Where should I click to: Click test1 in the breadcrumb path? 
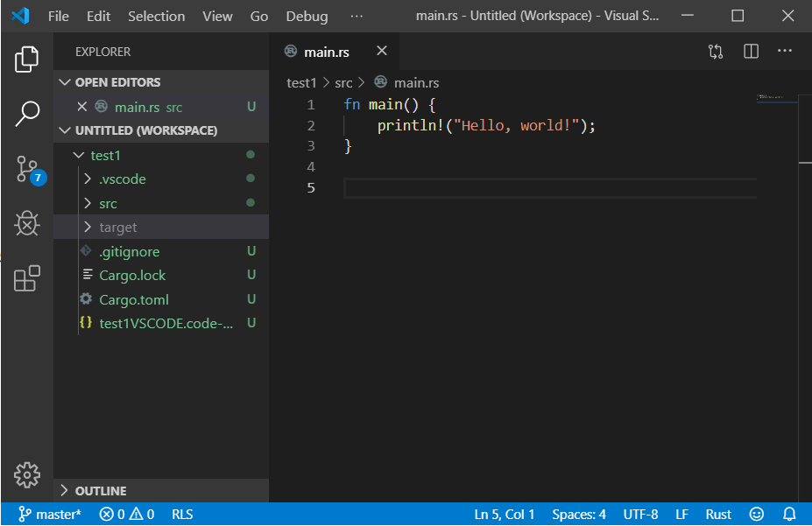coord(301,83)
